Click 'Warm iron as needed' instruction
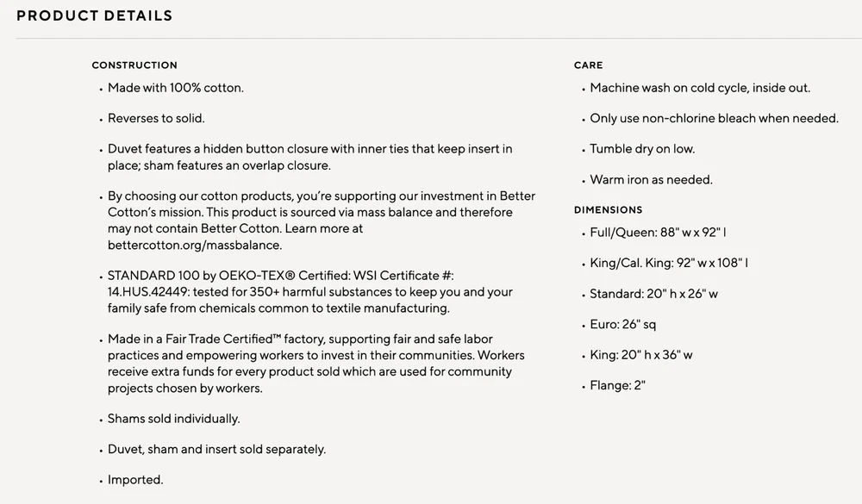The height and width of the screenshot is (504, 862). click(x=651, y=180)
